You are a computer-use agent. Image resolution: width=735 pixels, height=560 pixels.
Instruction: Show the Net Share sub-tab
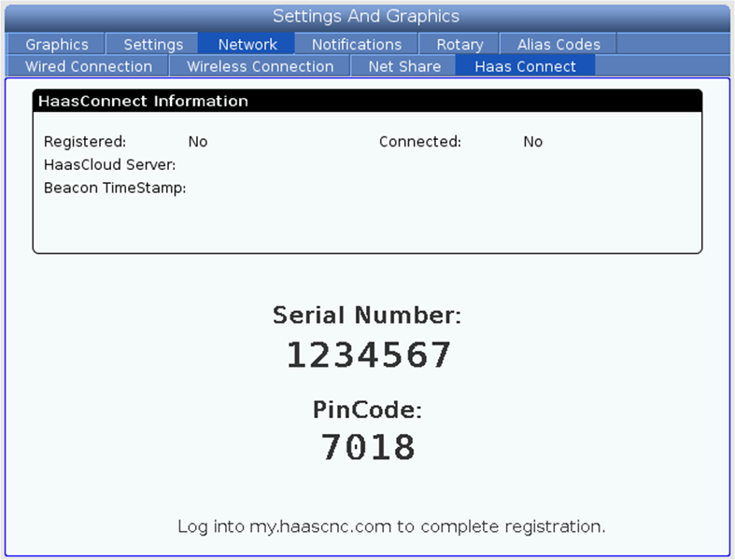(x=403, y=66)
